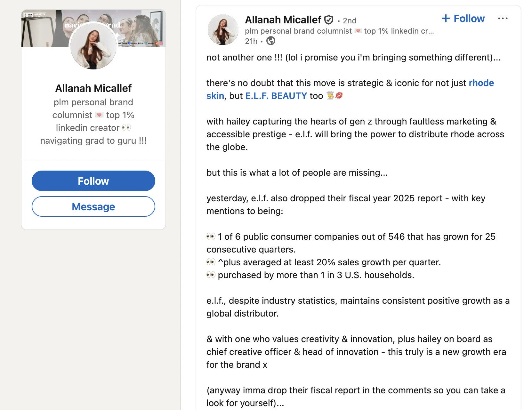This screenshot has width=532, height=410.
Task: Click the plus icon beside Follow on the post
Action: pos(446,19)
